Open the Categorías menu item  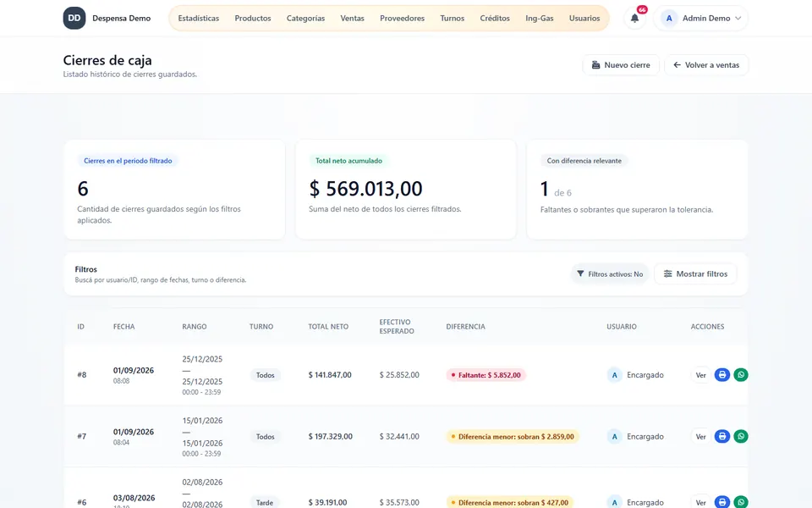(x=305, y=18)
